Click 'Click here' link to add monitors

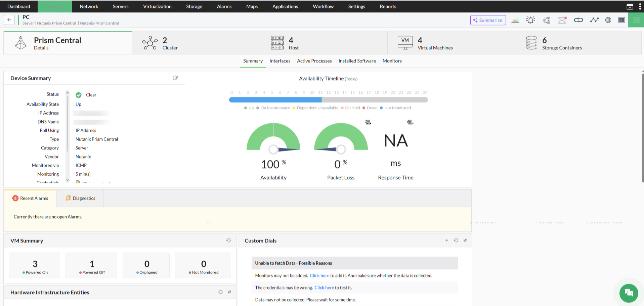click(x=319, y=276)
